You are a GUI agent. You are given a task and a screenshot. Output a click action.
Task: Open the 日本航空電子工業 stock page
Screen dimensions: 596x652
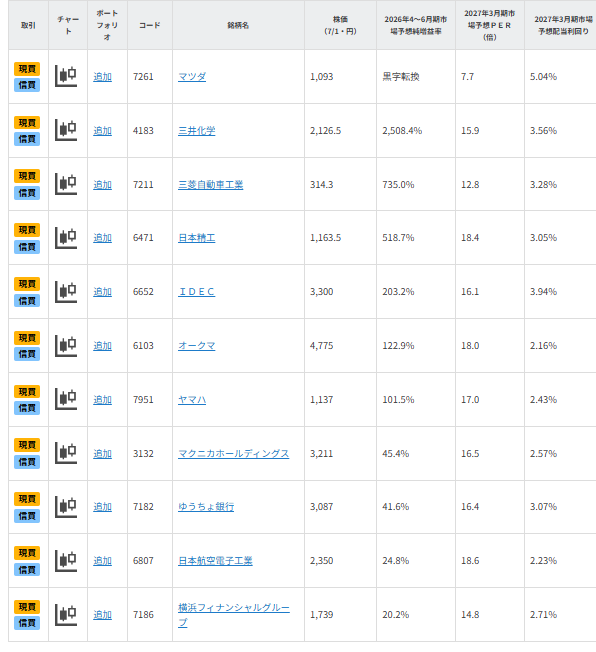point(215,561)
